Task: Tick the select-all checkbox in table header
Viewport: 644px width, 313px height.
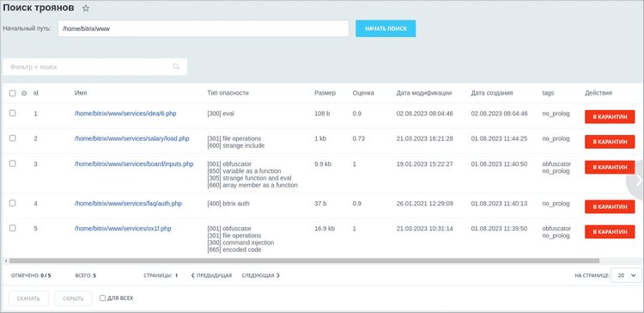Action: [x=12, y=94]
